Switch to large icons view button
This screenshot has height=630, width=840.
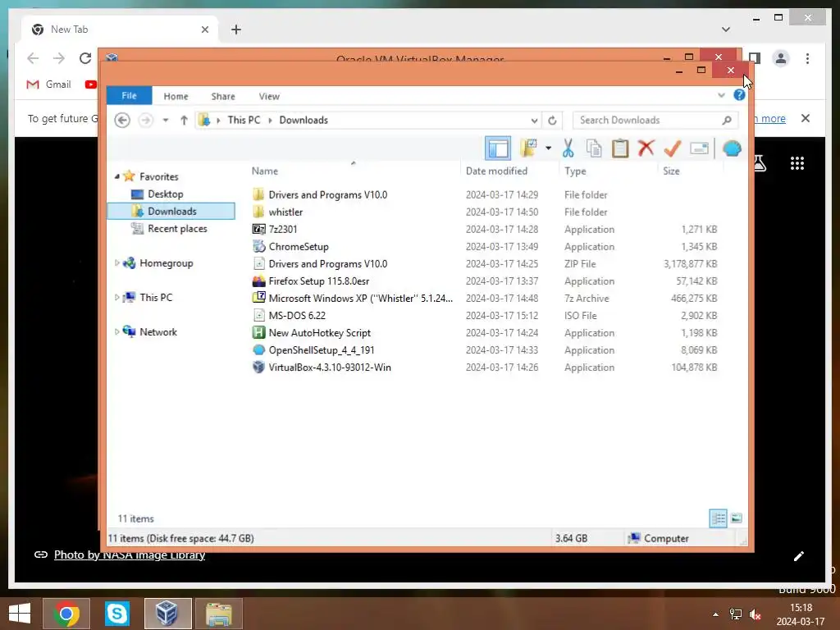pyautogui.click(x=737, y=518)
